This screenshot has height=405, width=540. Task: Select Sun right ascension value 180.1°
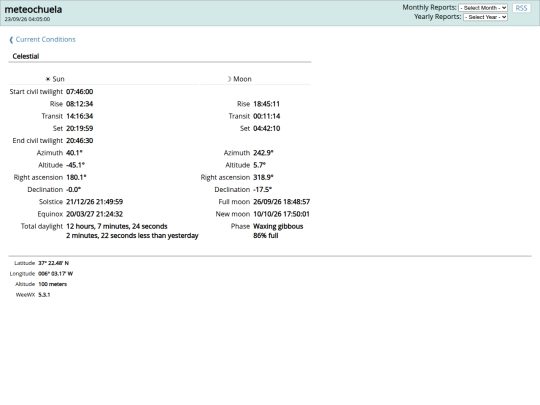click(76, 177)
